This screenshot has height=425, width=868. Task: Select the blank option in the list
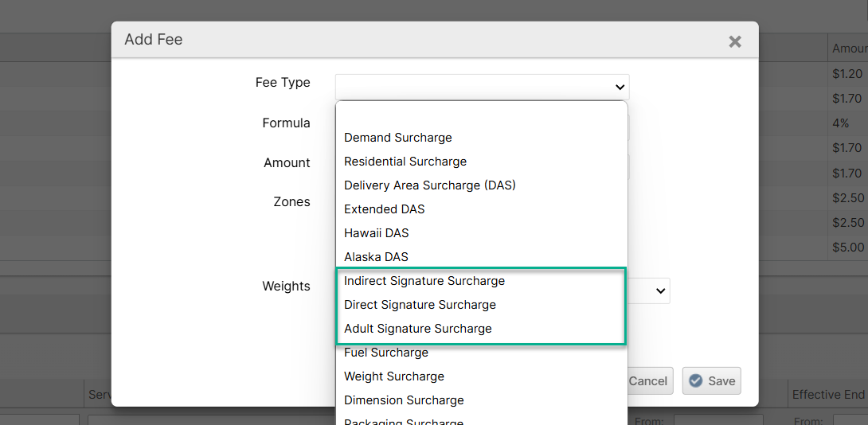point(481,114)
